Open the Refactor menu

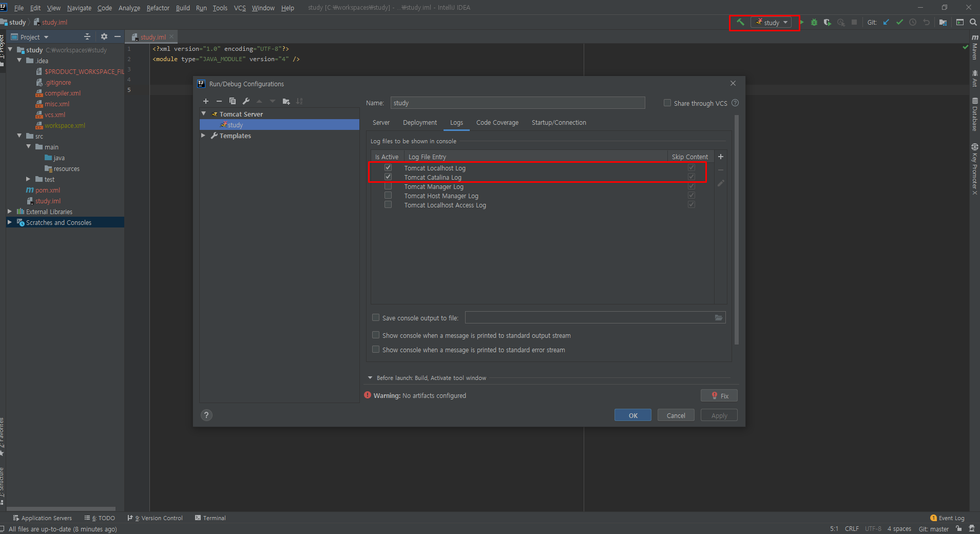click(x=158, y=8)
